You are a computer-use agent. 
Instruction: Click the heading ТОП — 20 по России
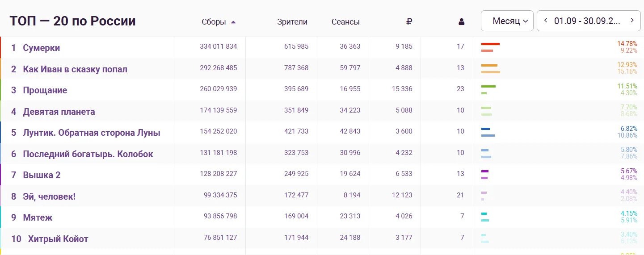[72, 21]
